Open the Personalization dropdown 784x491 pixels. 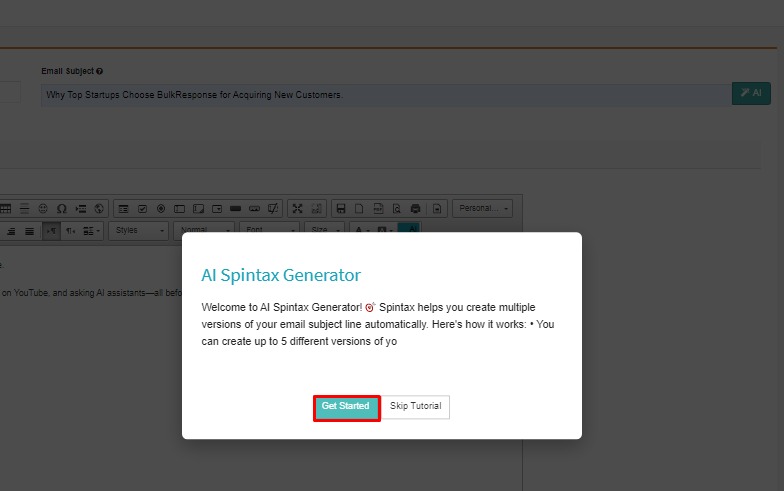(x=482, y=208)
